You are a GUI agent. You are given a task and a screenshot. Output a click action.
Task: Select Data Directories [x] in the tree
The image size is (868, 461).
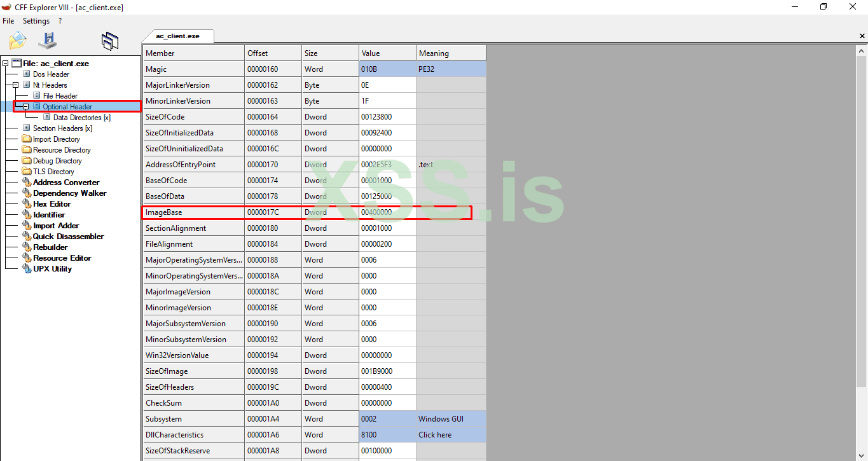tap(82, 118)
